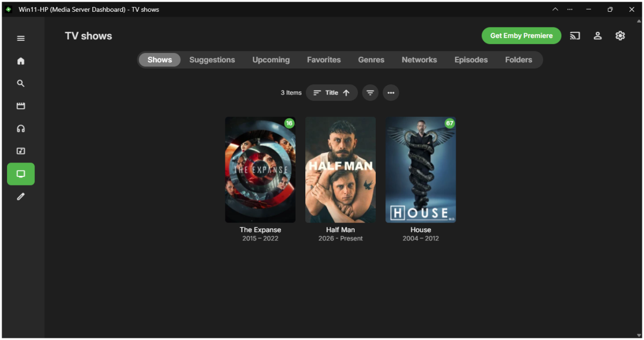The width and height of the screenshot is (644, 340).
Task: Minimize the Emby window
Action: click(589, 9)
